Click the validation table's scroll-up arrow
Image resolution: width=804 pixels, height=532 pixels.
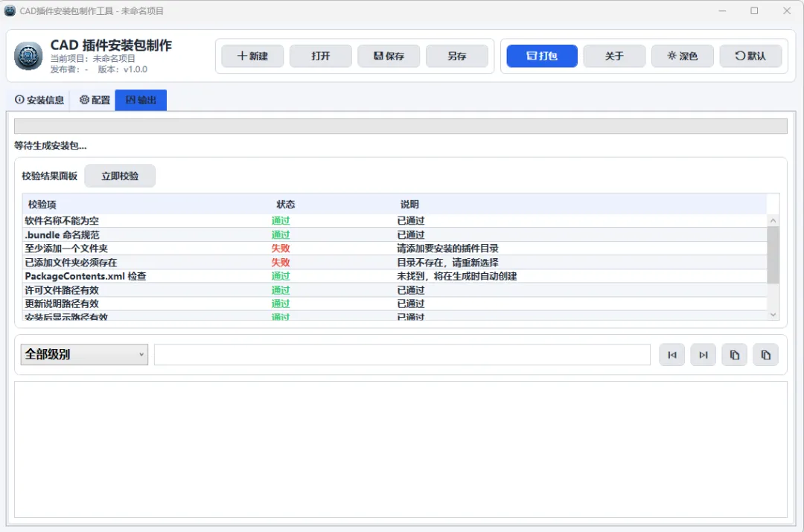click(773, 220)
